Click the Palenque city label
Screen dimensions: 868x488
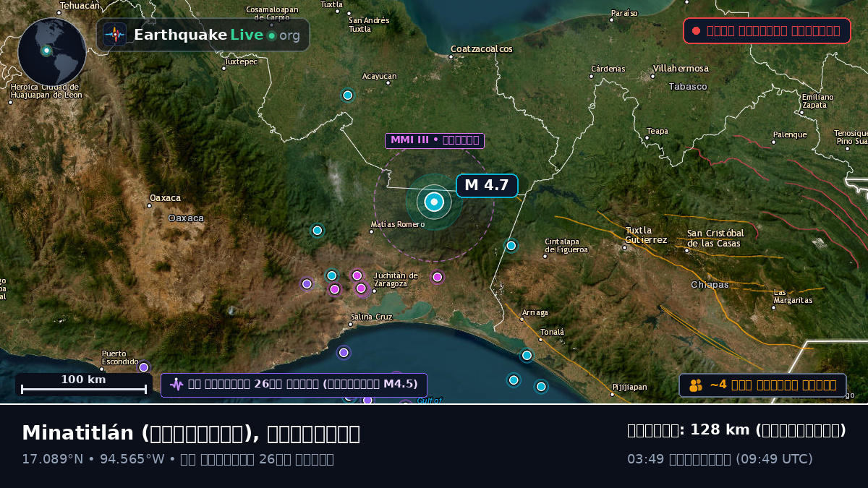coord(790,134)
